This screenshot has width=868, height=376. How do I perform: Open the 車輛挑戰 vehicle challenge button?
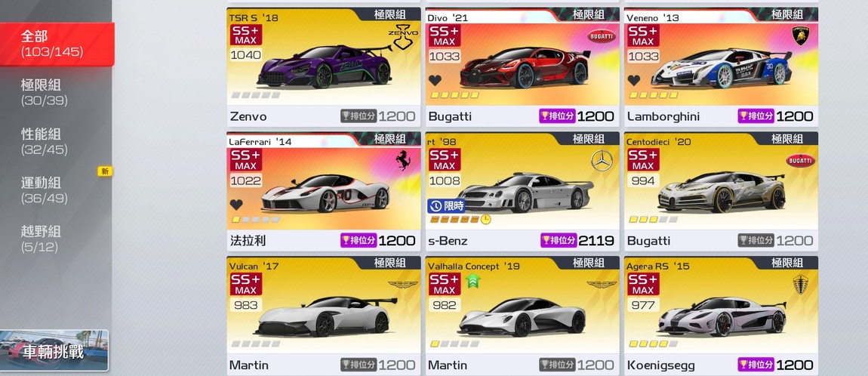click(54, 350)
